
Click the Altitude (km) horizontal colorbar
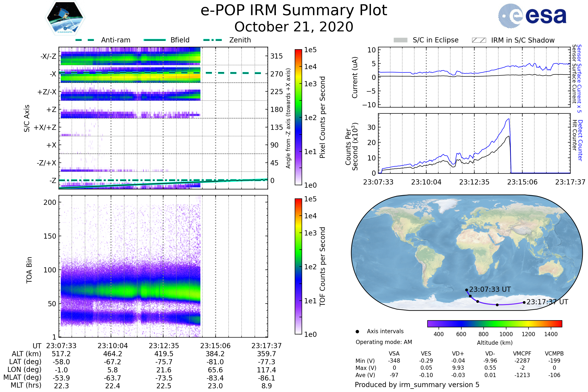click(494, 323)
